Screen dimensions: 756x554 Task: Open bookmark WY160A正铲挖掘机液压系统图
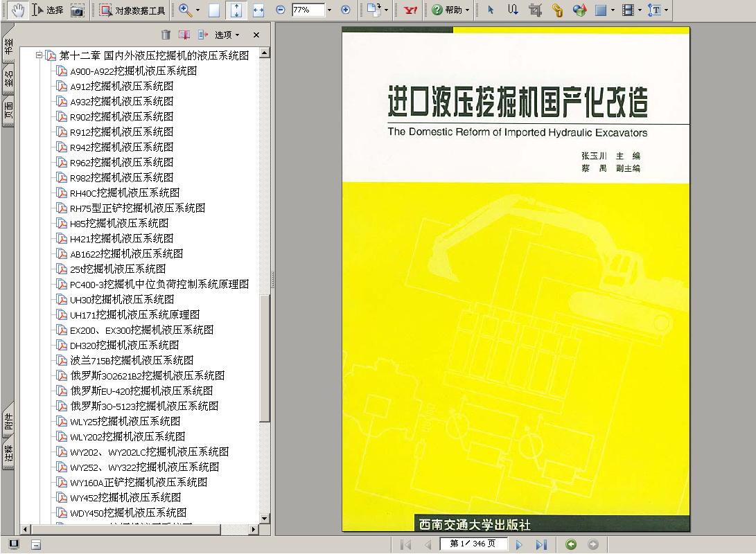coord(139,482)
